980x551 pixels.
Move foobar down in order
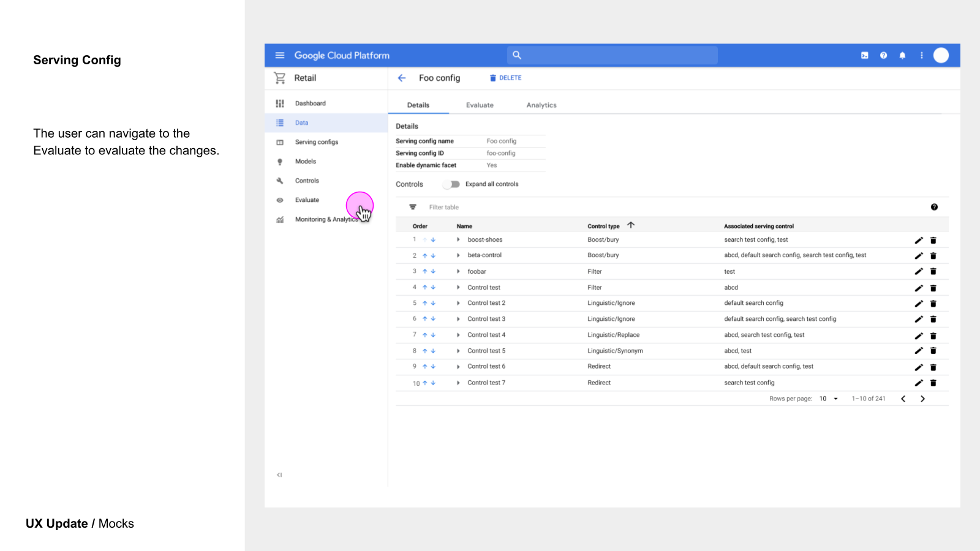433,271
